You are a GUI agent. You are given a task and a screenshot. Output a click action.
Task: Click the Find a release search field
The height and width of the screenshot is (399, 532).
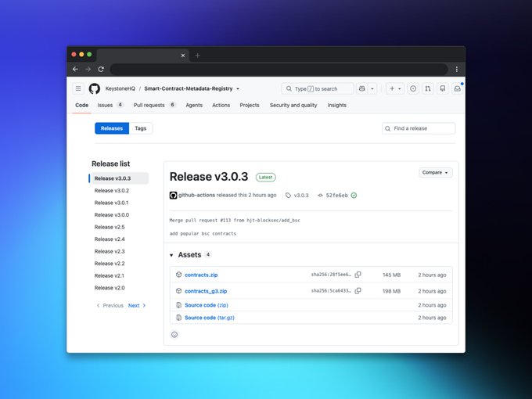(x=419, y=128)
